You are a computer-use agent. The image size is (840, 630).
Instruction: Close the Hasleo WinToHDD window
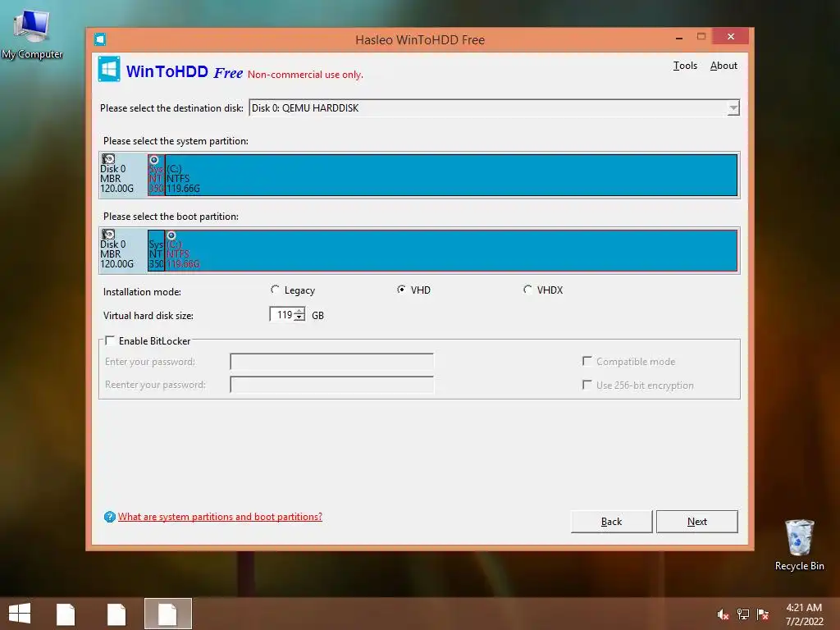point(731,36)
